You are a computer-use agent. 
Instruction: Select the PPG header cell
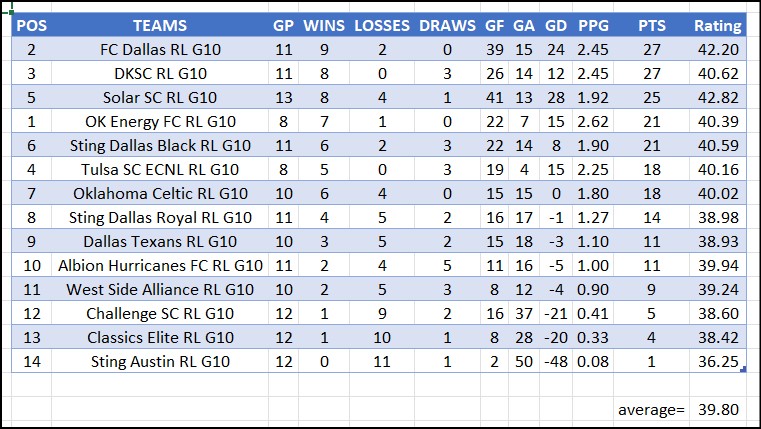click(x=594, y=25)
